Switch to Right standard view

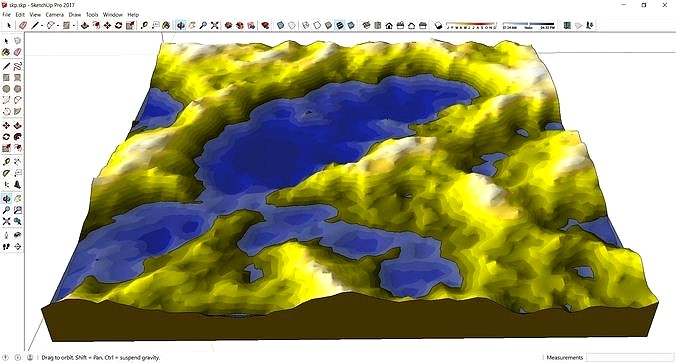tap(400, 25)
